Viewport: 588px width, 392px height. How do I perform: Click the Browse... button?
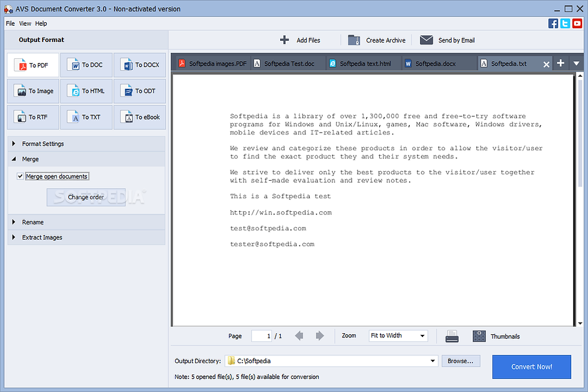[x=461, y=361]
